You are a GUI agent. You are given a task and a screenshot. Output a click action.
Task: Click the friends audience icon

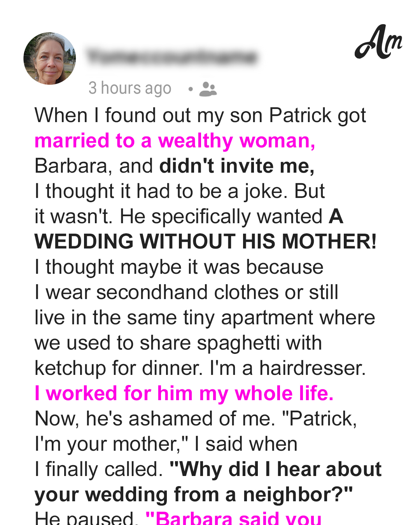tap(208, 89)
